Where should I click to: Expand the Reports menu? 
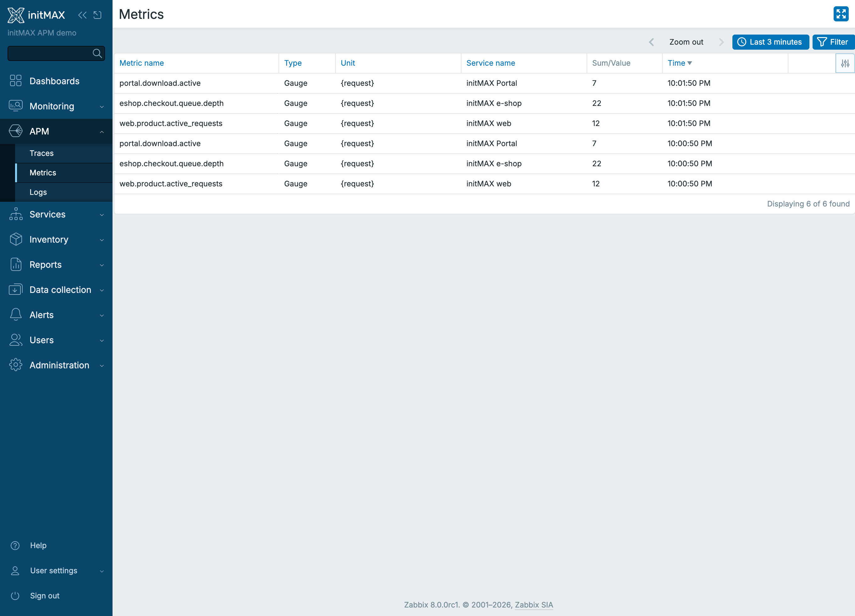[x=56, y=265]
